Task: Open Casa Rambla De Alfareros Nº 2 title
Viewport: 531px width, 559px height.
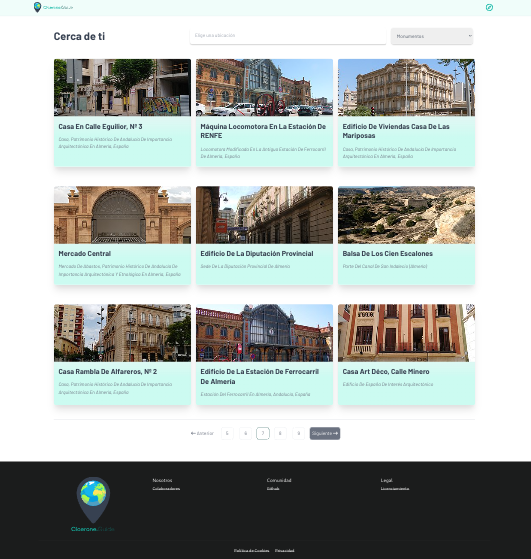Action: (108, 371)
